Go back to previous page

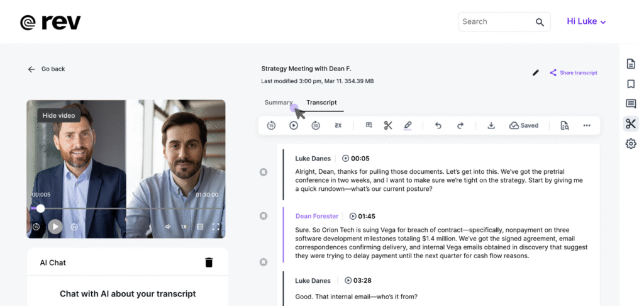tap(47, 69)
